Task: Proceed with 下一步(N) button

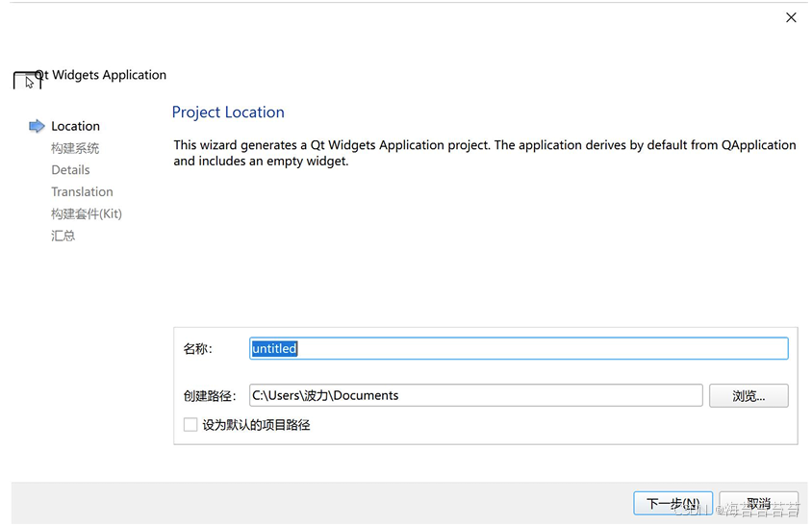Action: click(672, 503)
